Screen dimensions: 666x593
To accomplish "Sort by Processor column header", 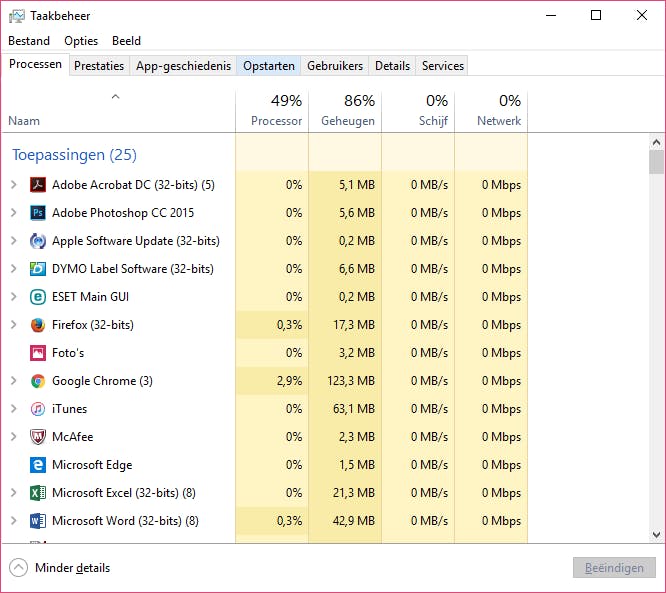I will [272, 111].
